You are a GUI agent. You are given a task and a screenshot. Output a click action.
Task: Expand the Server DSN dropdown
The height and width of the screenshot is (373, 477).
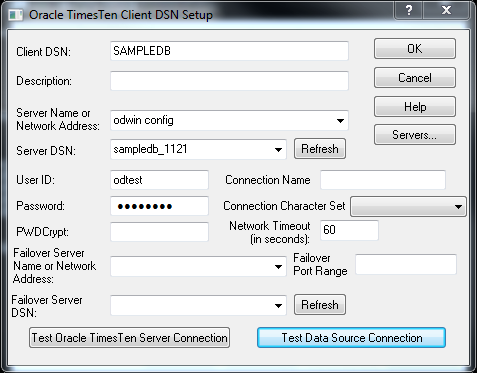click(x=278, y=149)
